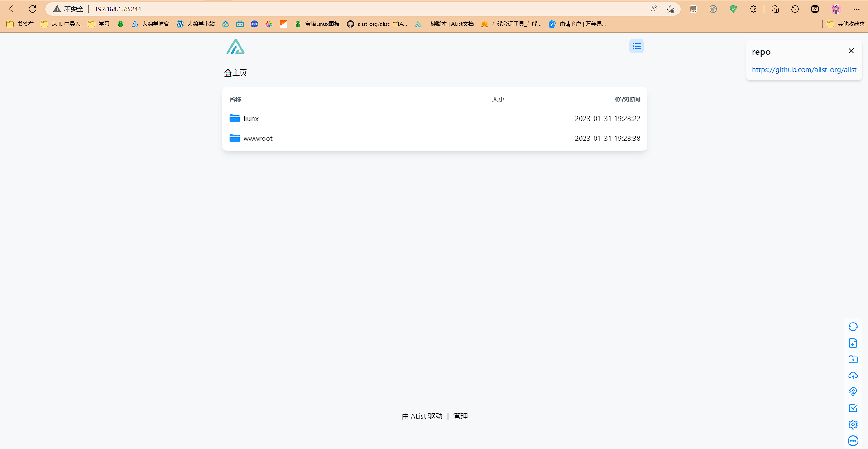
Task: Open local settings gear in sidebar
Action: click(x=853, y=425)
